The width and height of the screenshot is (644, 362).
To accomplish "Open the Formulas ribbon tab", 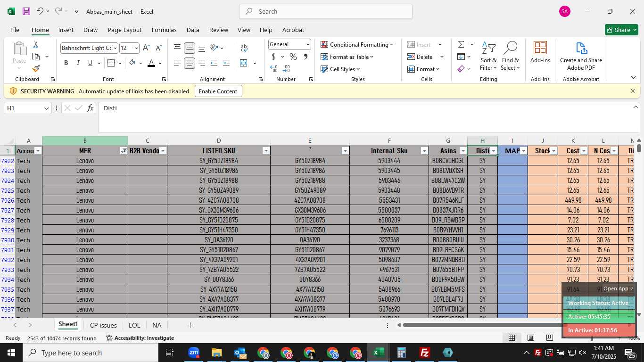I will point(164,30).
